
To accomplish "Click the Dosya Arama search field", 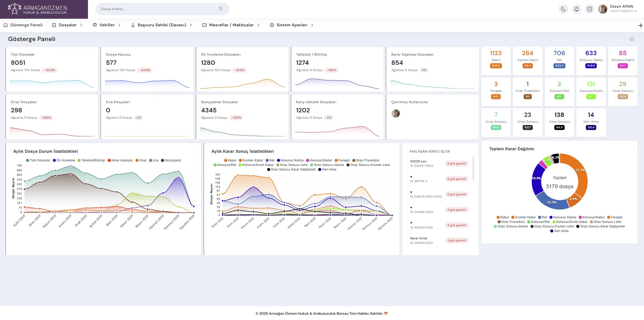I will 162,9.
